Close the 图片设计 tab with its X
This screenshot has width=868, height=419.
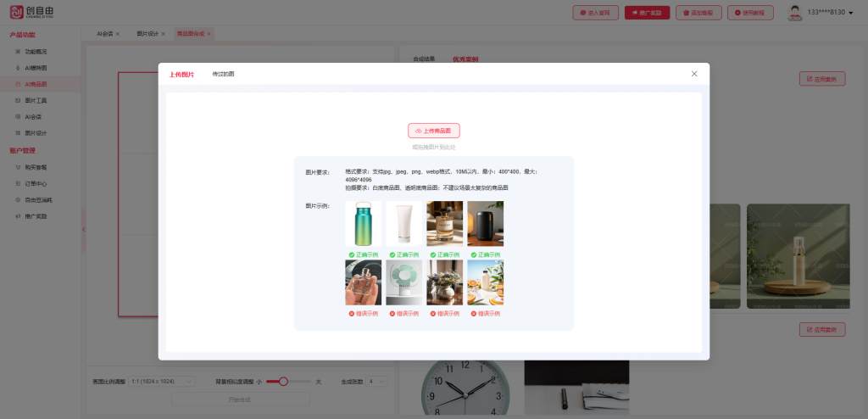click(164, 34)
